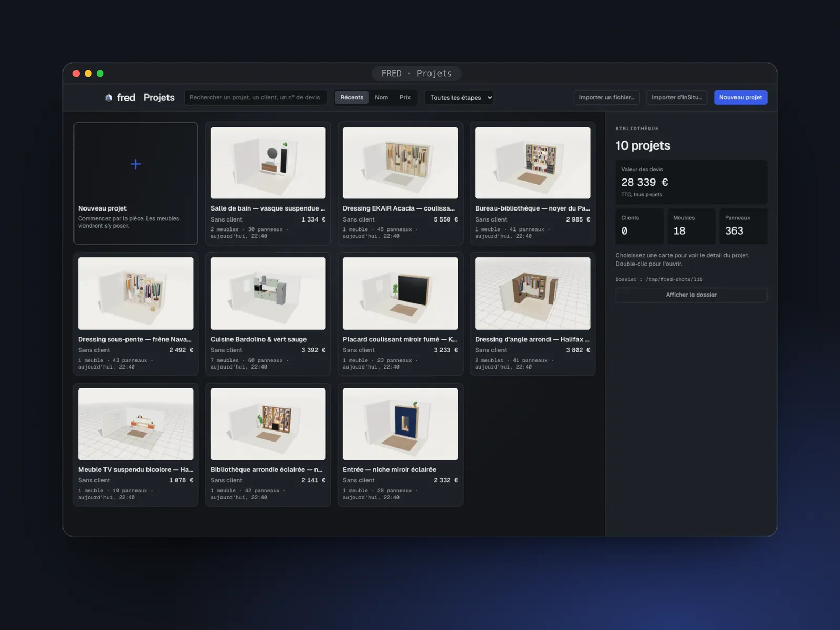Click the /tmp/fred-shots/lib folder path
840x630 pixels.
click(x=674, y=280)
